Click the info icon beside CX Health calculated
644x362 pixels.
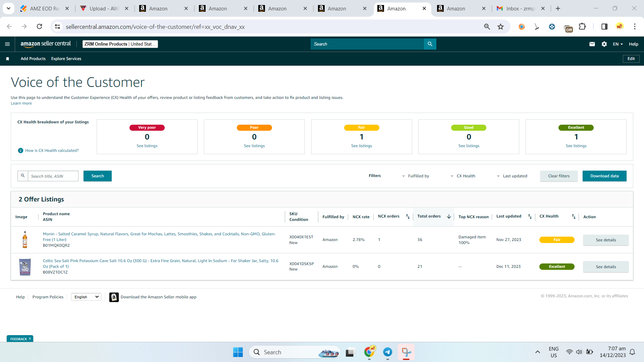pyautogui.click(x=20, y=150)
